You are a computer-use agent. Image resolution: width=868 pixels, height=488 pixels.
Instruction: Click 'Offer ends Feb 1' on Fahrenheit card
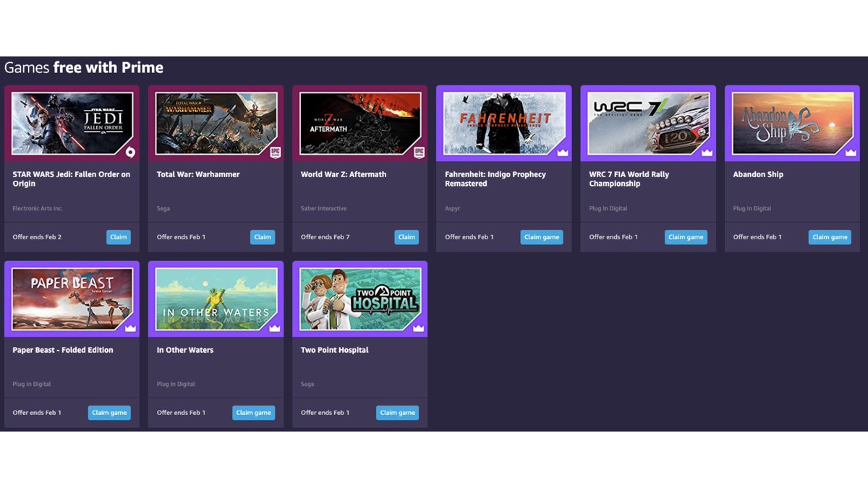[469, 237]
